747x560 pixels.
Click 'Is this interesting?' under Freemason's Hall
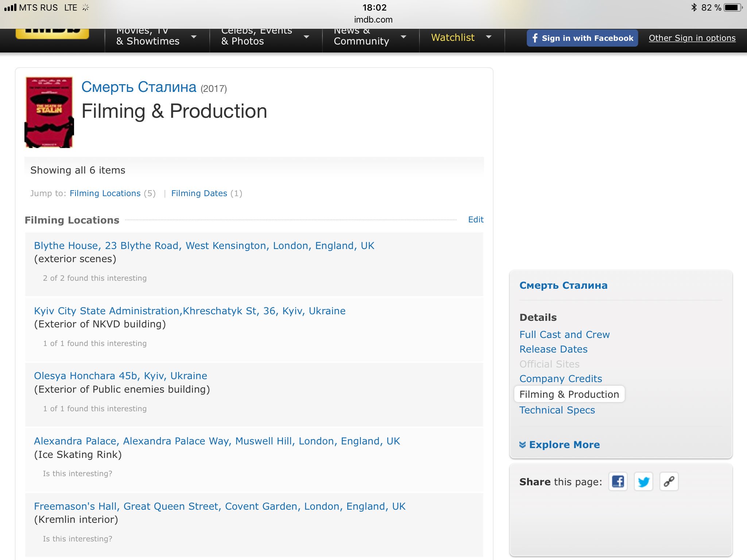pyautogui.click(x=77, y=539)
